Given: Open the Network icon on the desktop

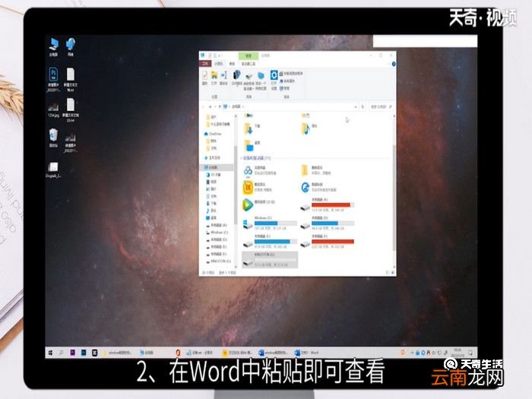Looking at the screenshot, I should [x=70, y=47].
